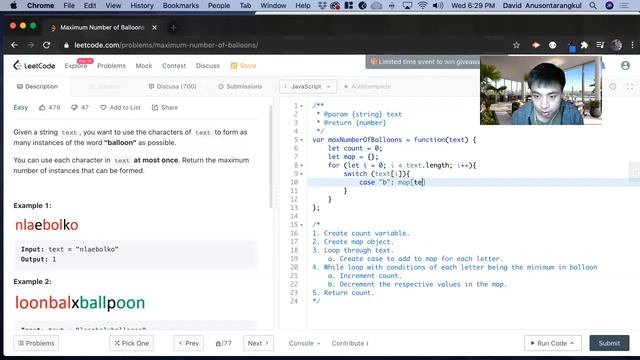Viewport: 640px width, 360px height.
Task: Go back in browser history
Action: pyautogui.click(x=15, y=45)
